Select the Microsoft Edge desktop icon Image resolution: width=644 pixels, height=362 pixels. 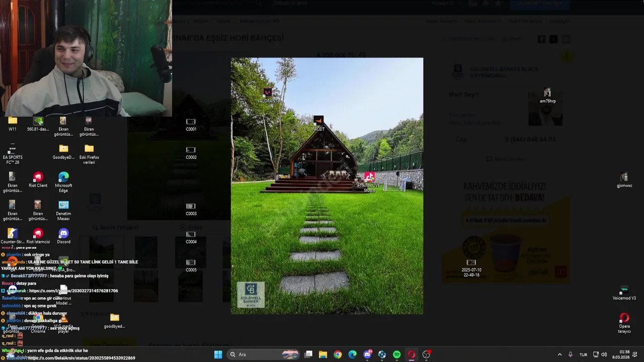click(63, 183)
